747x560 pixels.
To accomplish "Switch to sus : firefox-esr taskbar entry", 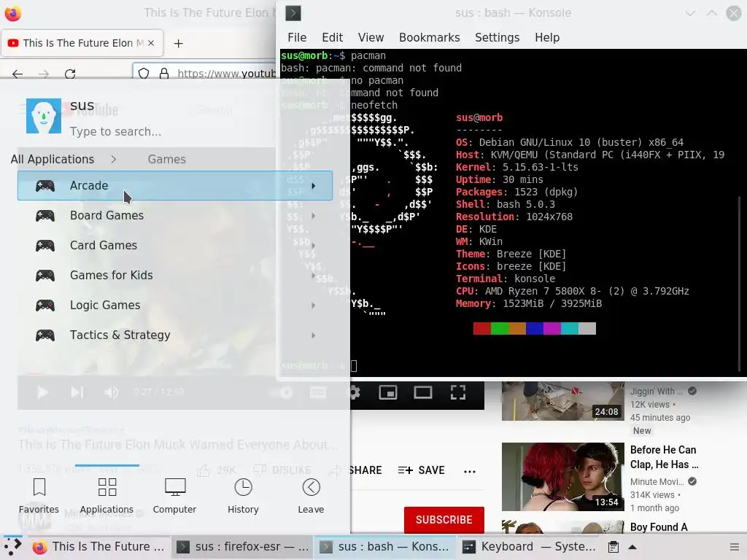I will [x=242, y=547].
